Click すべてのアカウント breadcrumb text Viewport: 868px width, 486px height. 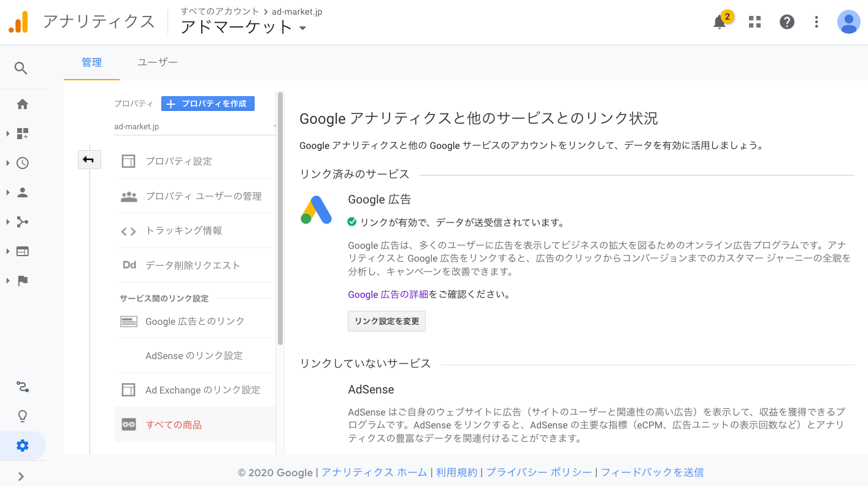[220, 12]
